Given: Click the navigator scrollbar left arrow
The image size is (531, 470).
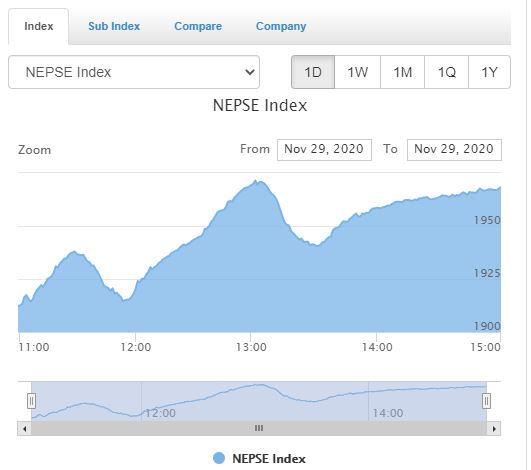Looking at the screenshot, I should pyautogui.click(x=24, y=429).
